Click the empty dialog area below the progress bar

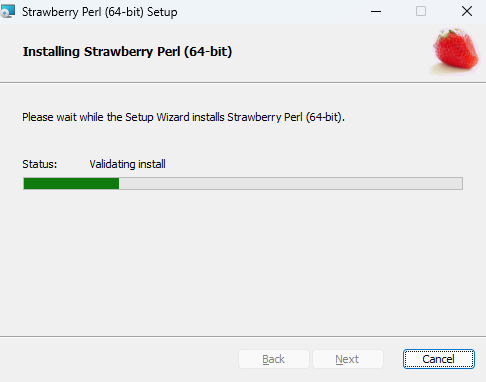(243, 263)
